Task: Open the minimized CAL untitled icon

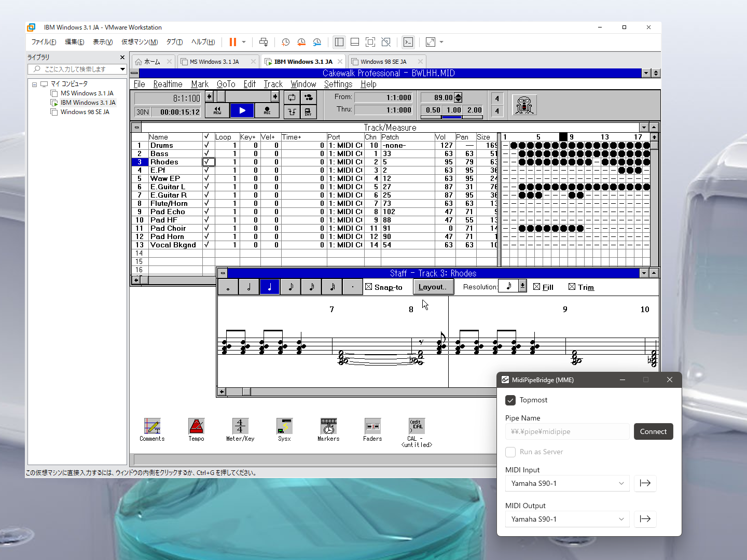Action: click(417, 433)
